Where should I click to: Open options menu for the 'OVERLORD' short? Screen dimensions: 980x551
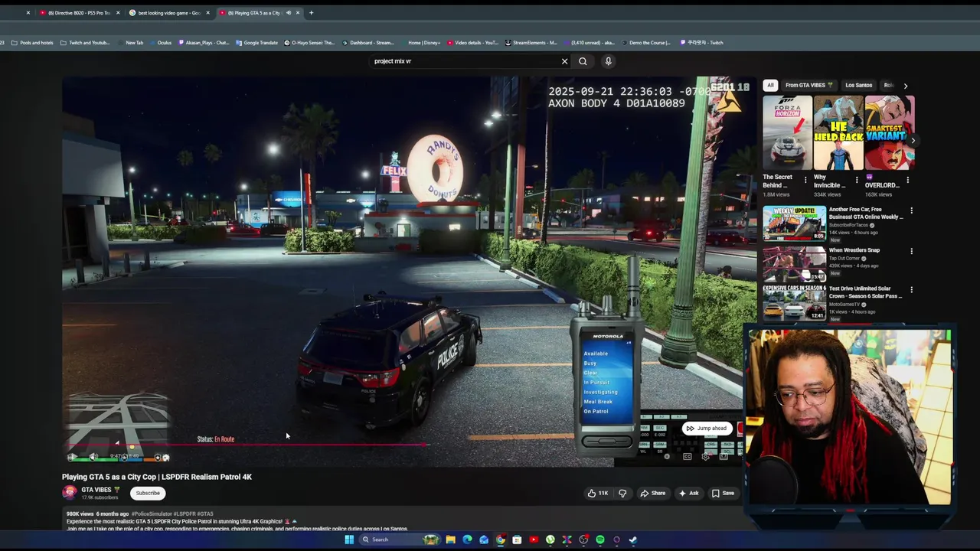tap(907, 181)
